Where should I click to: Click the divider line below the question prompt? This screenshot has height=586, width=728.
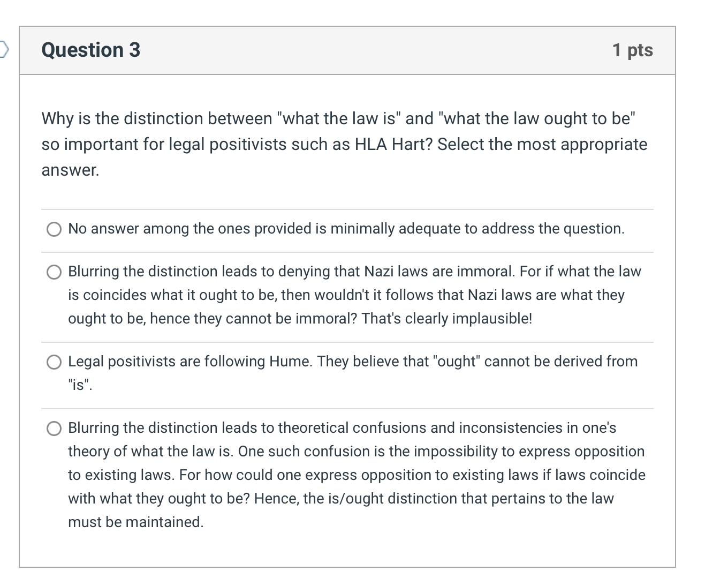(347, 208)
